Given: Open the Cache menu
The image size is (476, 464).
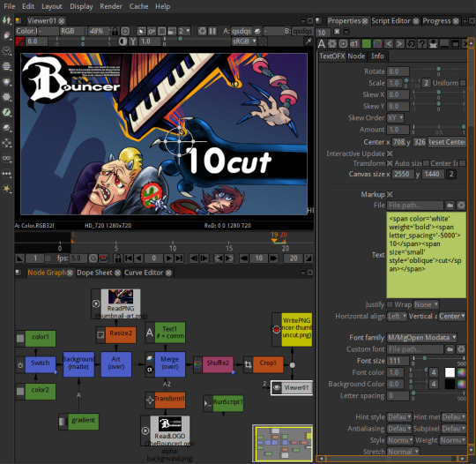Looking at the screenshot, I should click(x=138, y=6).
